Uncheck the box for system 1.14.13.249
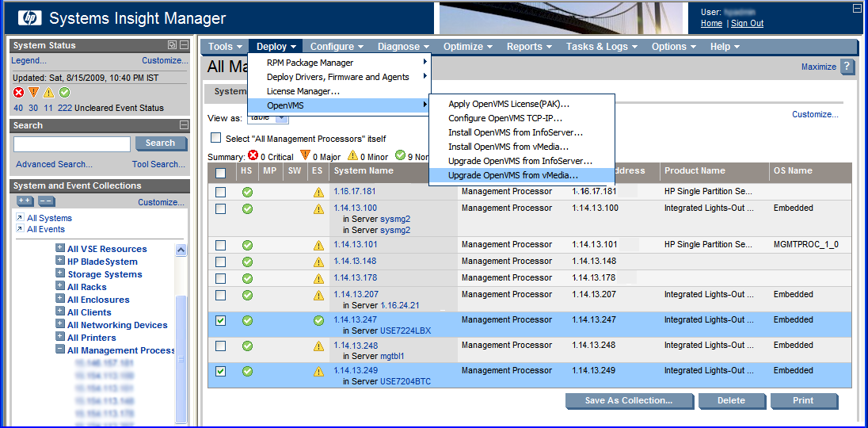The height and width of the screenshot is (428, 868). click(x=220, y=371)
